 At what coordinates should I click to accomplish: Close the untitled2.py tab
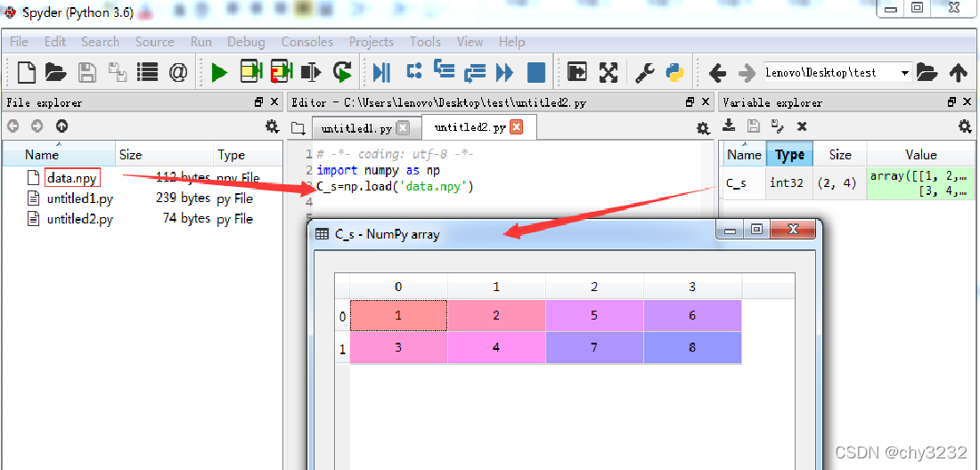coord(516,126)
